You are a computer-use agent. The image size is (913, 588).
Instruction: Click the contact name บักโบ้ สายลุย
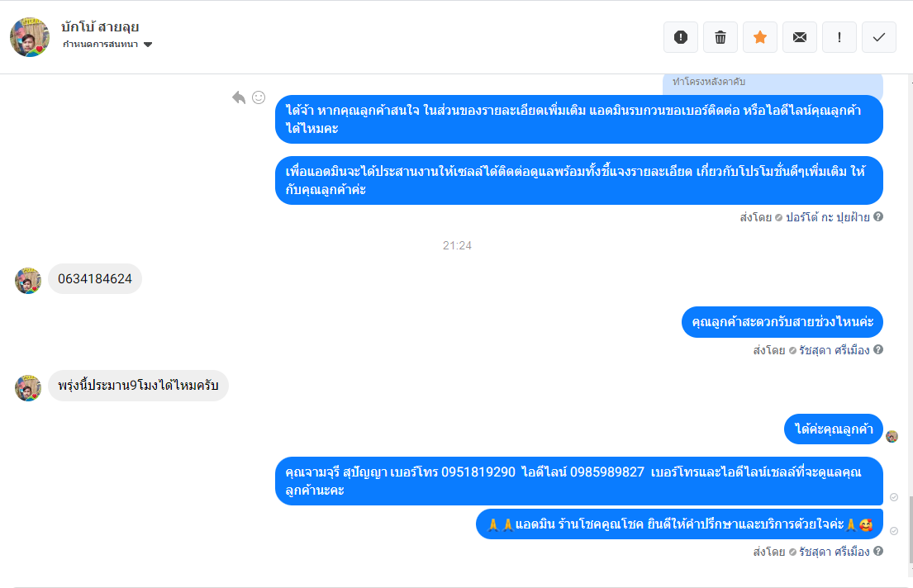[x=100, y=26]
